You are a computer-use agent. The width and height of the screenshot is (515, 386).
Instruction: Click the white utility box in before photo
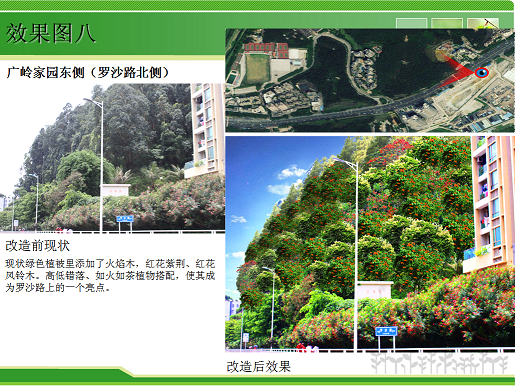coord(116,190)
